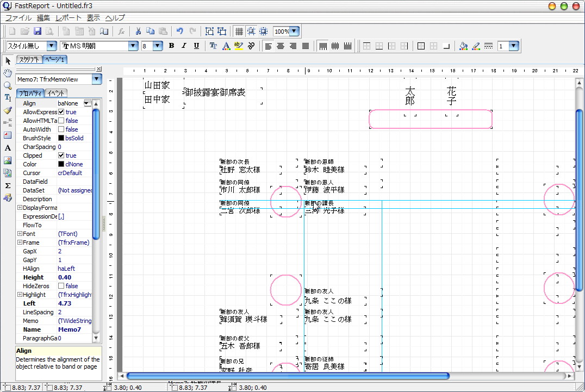Open the レポート menu

coord(69,18)
